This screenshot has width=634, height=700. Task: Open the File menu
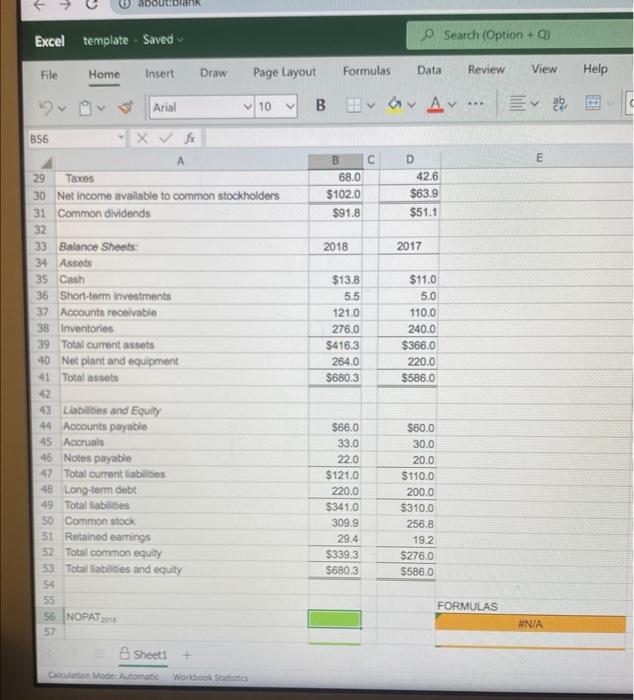click(x=49, y=75)
